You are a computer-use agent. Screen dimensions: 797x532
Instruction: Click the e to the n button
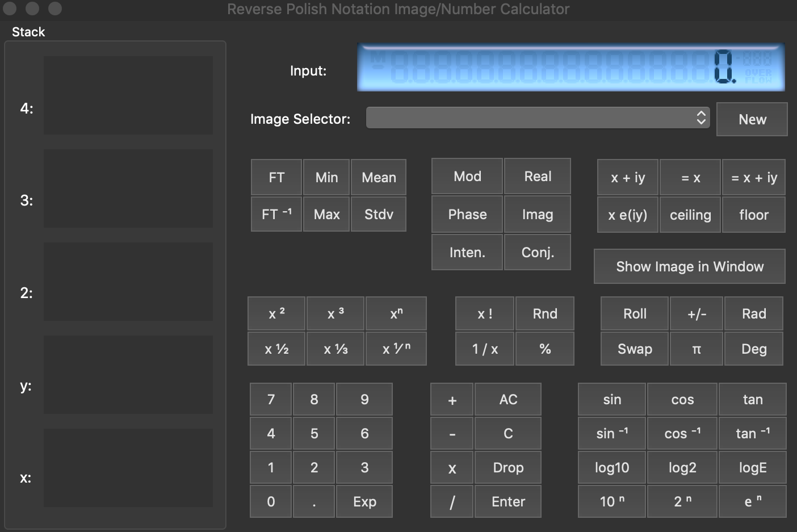[753, 501]
